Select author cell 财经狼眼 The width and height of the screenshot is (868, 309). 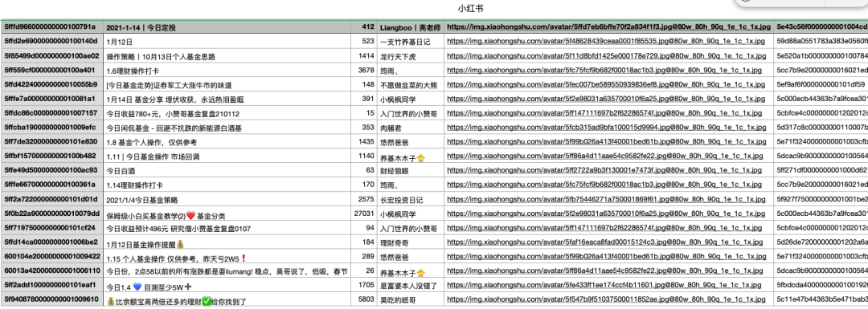[411, 171]
